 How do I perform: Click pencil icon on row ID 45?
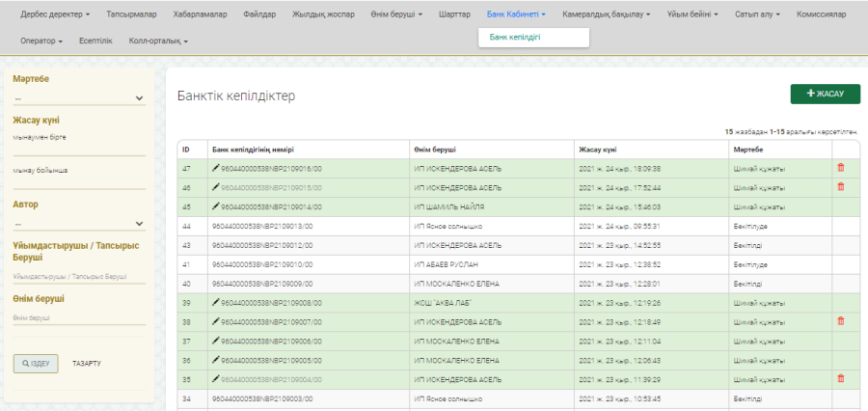216,205
